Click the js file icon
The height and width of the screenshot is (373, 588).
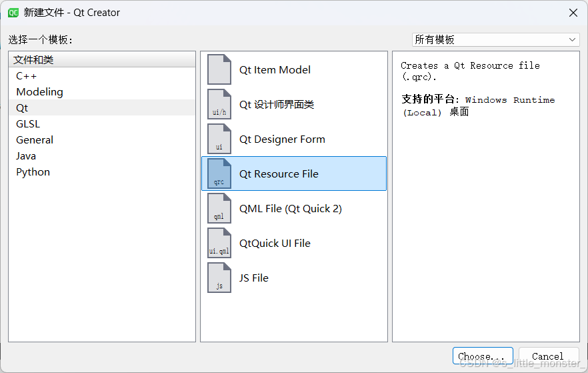pos(219,278)
